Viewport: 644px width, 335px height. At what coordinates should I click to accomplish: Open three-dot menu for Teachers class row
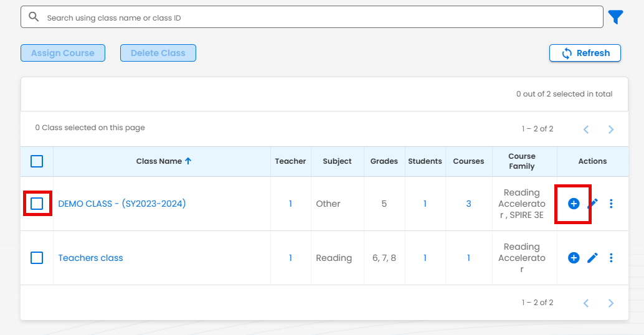[611, 258]
